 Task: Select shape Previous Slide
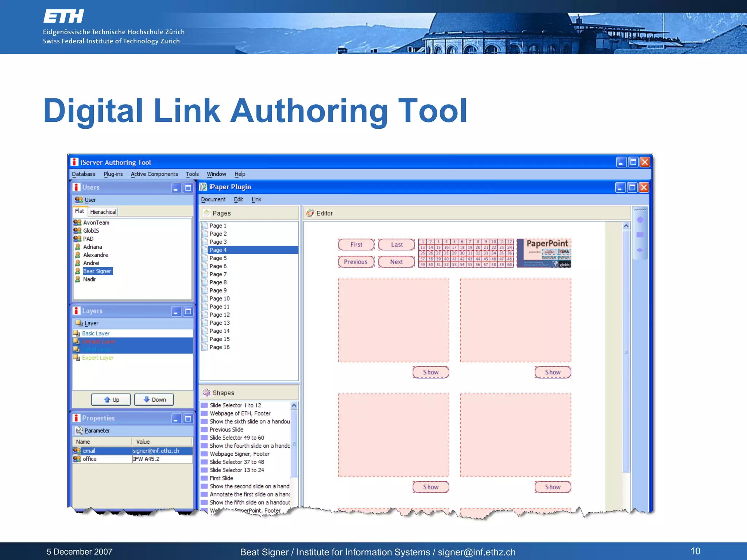point(226,429)
